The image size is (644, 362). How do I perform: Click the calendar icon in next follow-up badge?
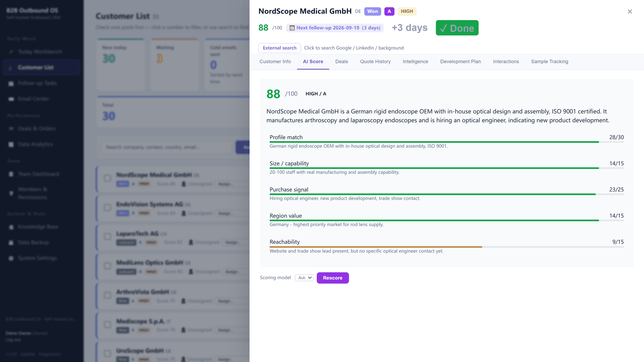coord(292,28)
